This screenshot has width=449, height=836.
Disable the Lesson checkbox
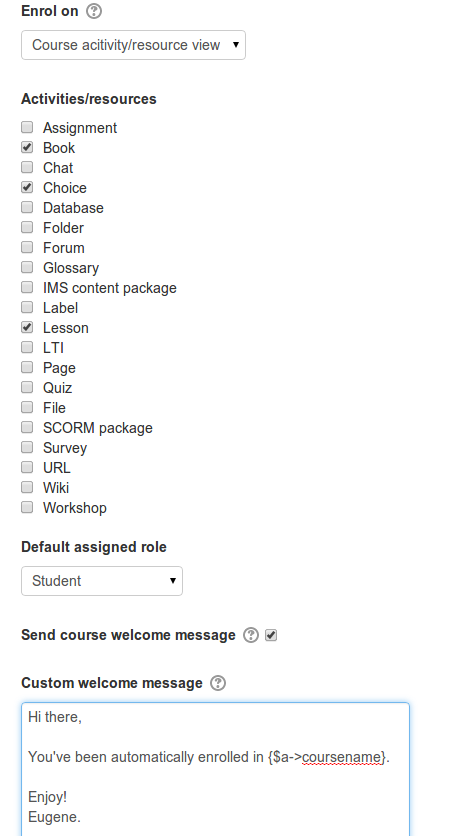coord(27,327)
